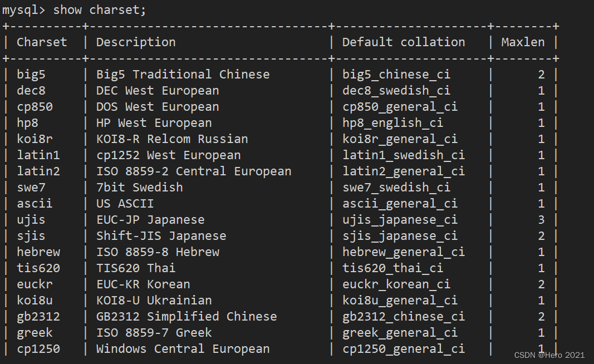Select the hebrew charset row name
Viewport: 594px width, 364px height.
pos(38,252)
